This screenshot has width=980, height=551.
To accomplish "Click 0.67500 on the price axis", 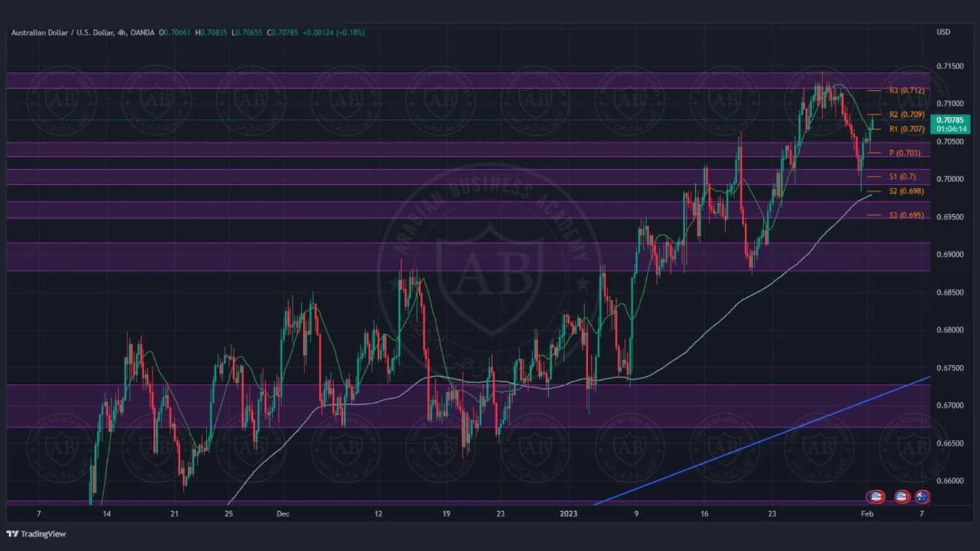I will (950, 368).
